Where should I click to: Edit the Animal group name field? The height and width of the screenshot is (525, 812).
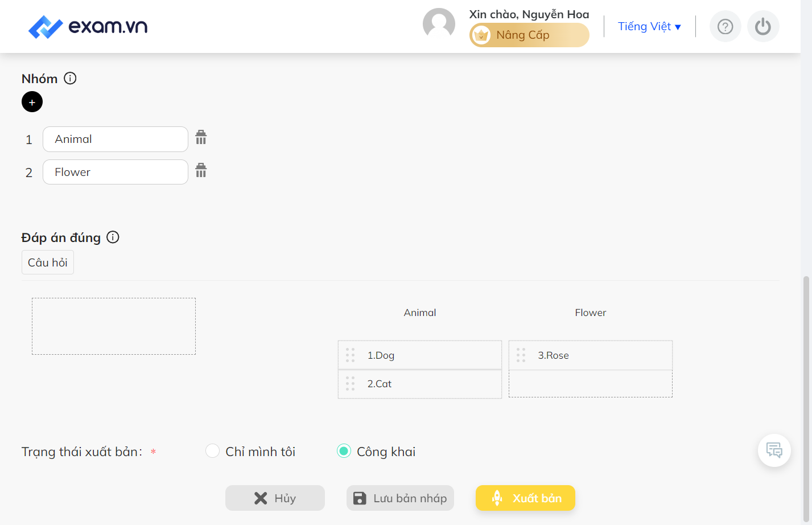tap(116, 140)
